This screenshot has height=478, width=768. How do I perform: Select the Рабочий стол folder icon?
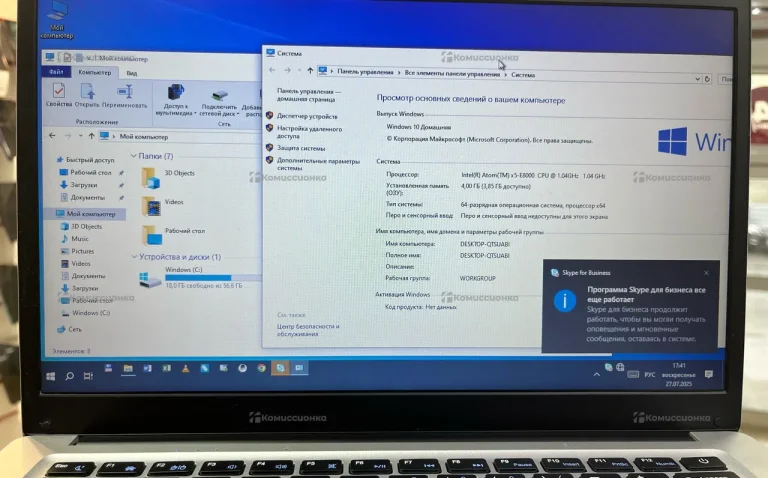(152, 235)
